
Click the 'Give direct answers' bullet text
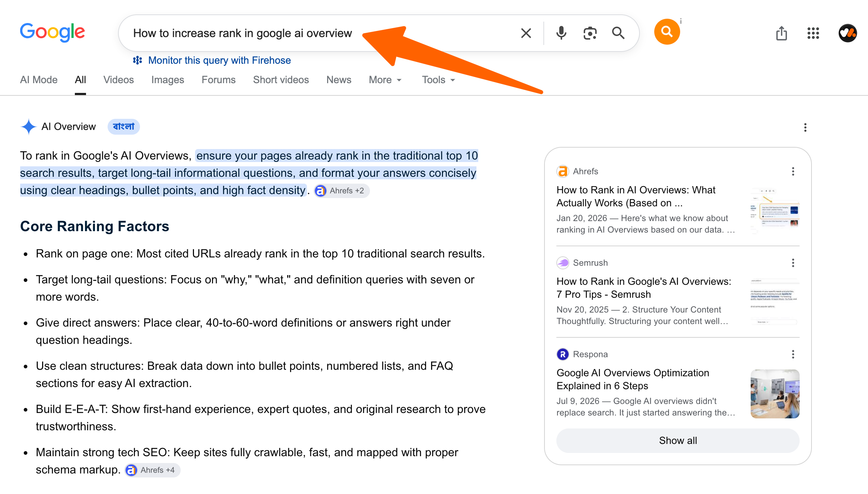(243, 331)
